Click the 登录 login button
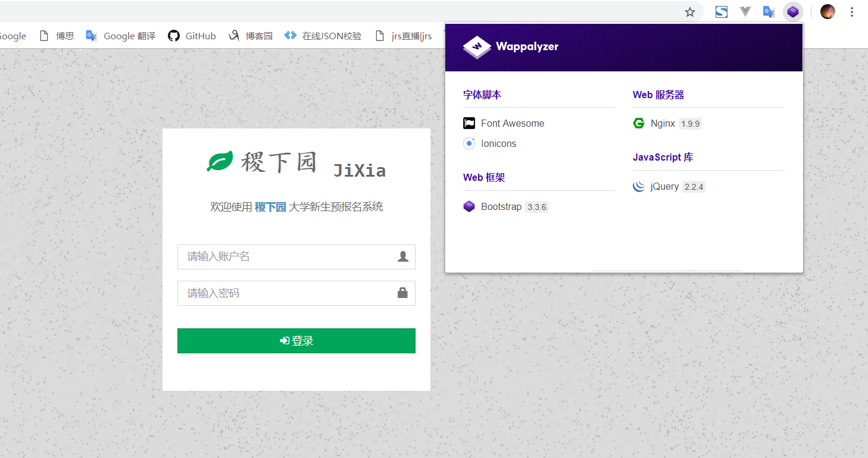 pyautogui.click(x=296, y=341)
